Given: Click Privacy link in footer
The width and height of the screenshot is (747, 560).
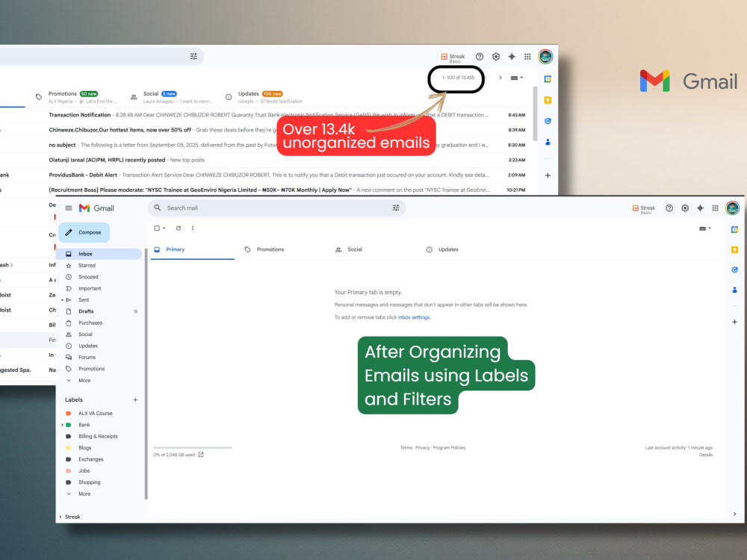Looking at the screenshot, I should (x=422, y=447).
